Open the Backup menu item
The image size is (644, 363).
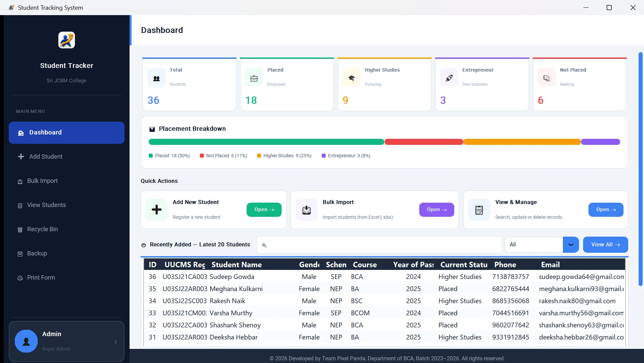tap(67, 253)
